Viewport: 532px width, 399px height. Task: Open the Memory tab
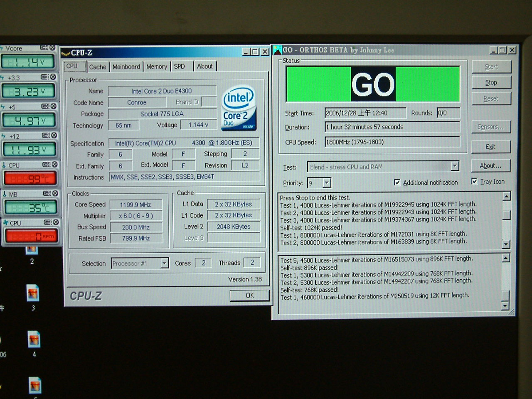coord(157,66)
